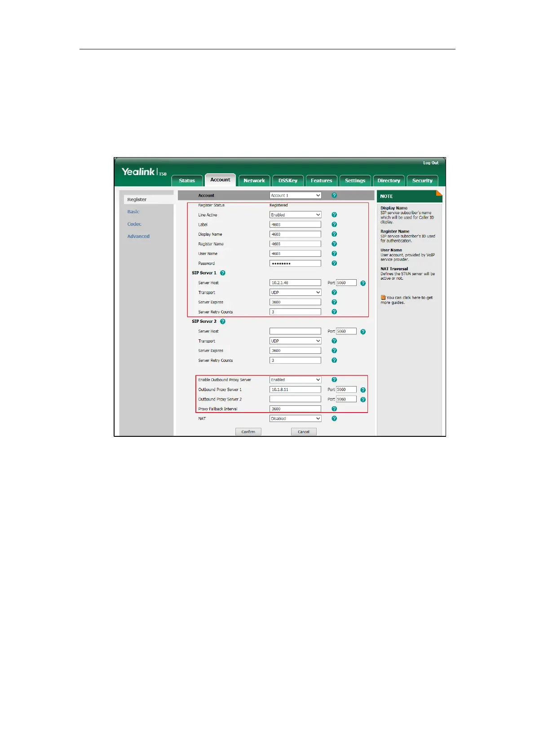Image resolution: width=535 pixels, height=756 pixels.
Task: Click SIP Server 2 Server Retry Counts field
Action: (296, 360)
